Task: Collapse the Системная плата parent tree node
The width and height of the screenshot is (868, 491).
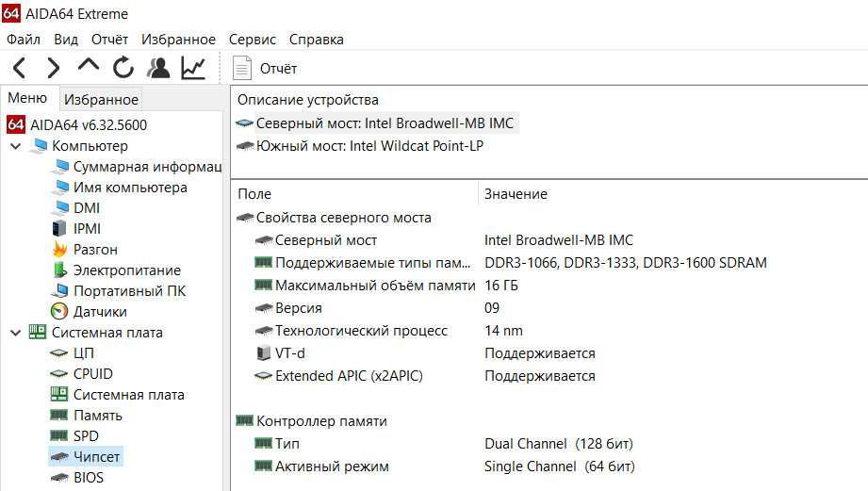Action: pyautogui.click(x=15, y=333)
